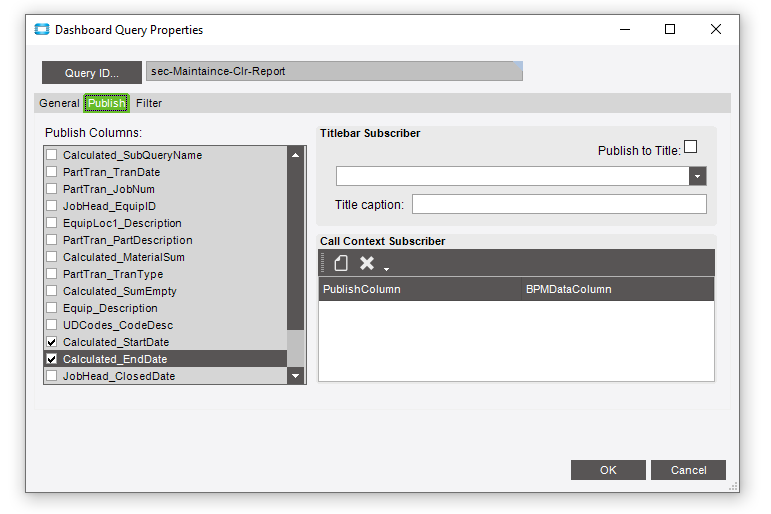771x514 pixels.
Task: Switch to the General tab
Action: [59, 103]
